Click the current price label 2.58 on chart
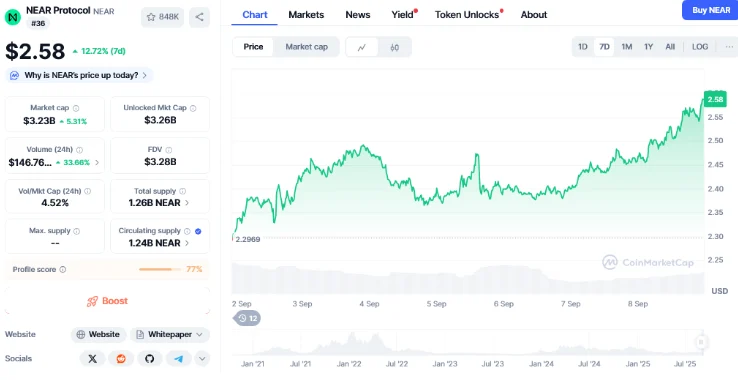The width and height of the screenshot is (738, 380). tap(715, 99)
